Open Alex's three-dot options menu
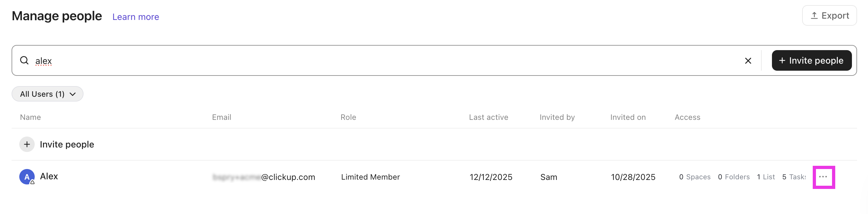The image size is (868, 214). [x=823, y=177]
